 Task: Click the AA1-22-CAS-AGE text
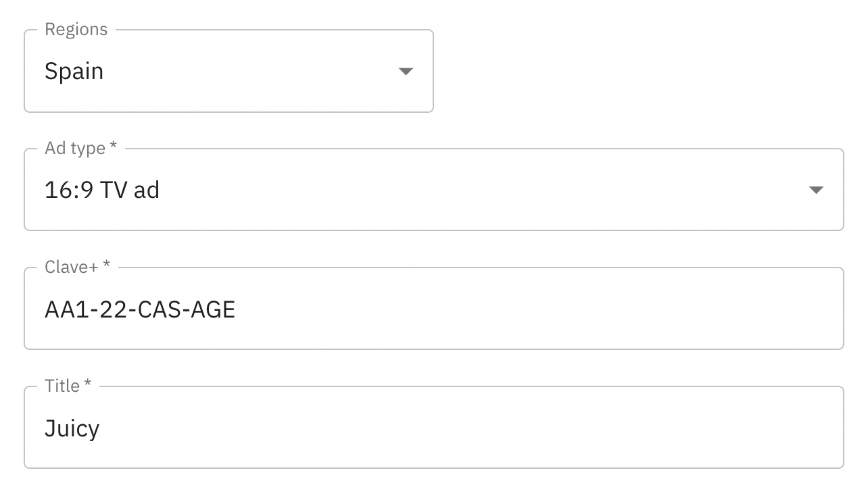pyautogui.click(x=139, y=309)
